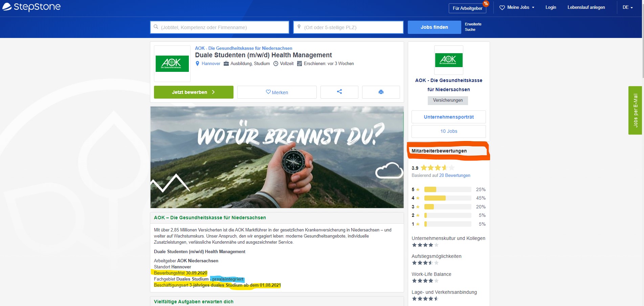Viewport: 644px width, 306px height.
Task: Click the Bewerbungsfrist 30.09.2020 text
Action: point(180,273)
